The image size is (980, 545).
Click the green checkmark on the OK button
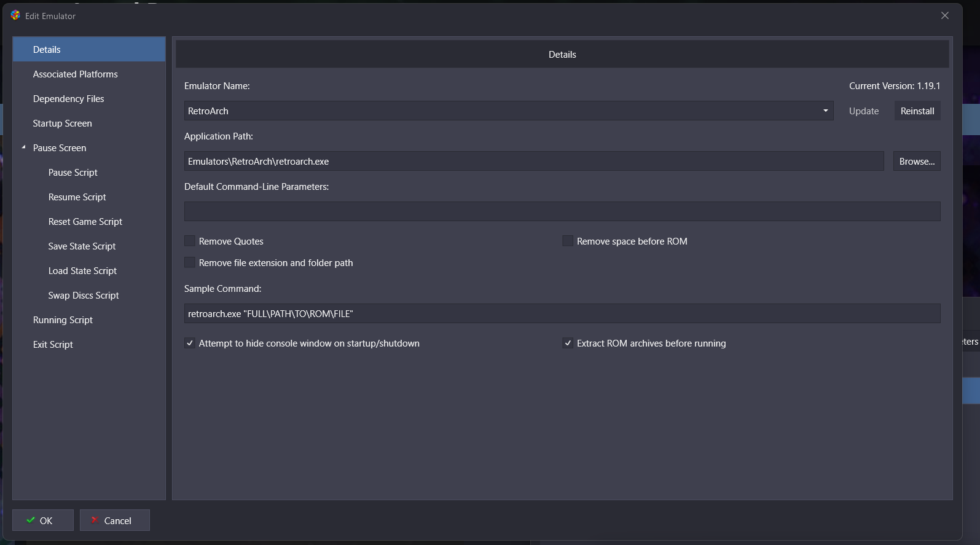[x=31, y=520]
